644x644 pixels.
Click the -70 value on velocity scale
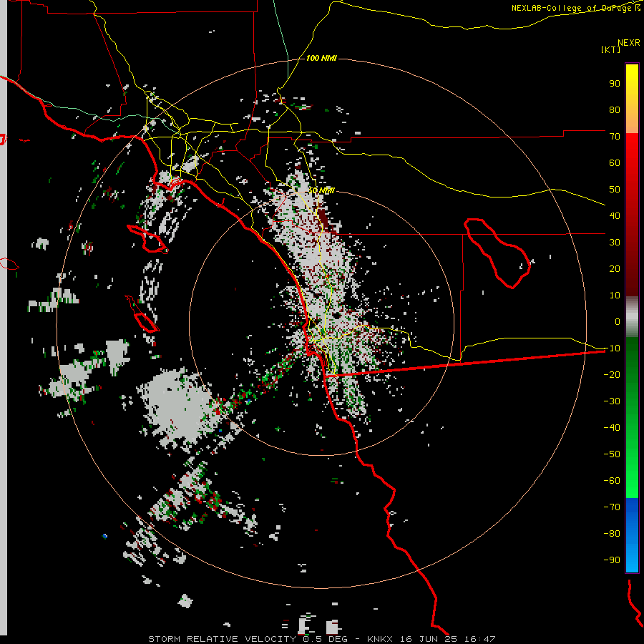[x=612, y=507]
